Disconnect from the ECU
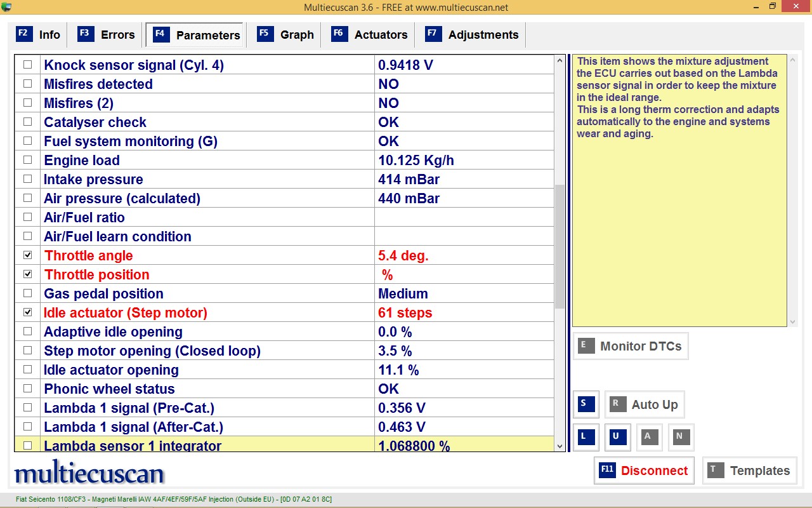 click(644, 471)
